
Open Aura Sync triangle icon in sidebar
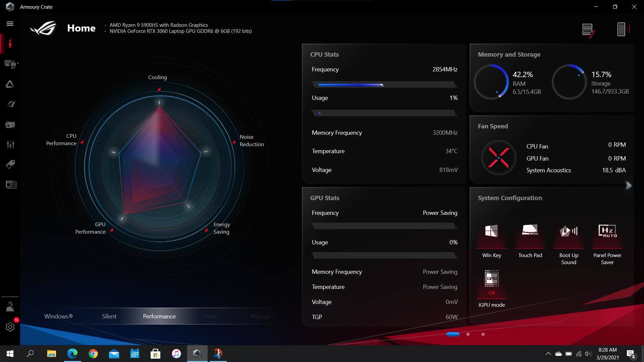10,84
